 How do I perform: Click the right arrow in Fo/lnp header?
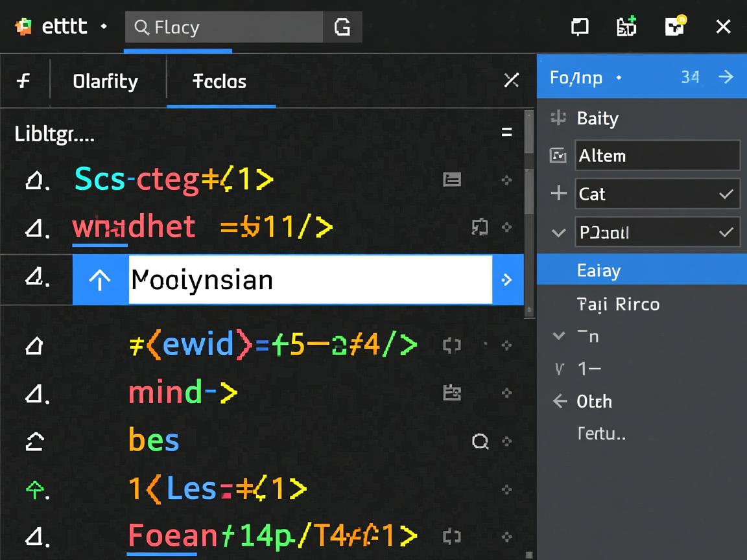point(726,77)
